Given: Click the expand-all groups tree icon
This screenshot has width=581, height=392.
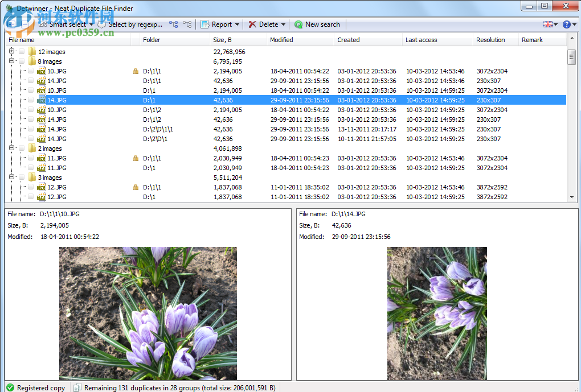Looking at the screenshot, I should pyautogui.click(x=173, y=24).
